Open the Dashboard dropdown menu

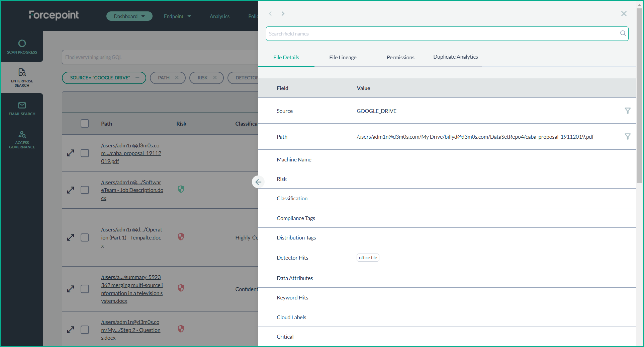click(x=129, y=16)
